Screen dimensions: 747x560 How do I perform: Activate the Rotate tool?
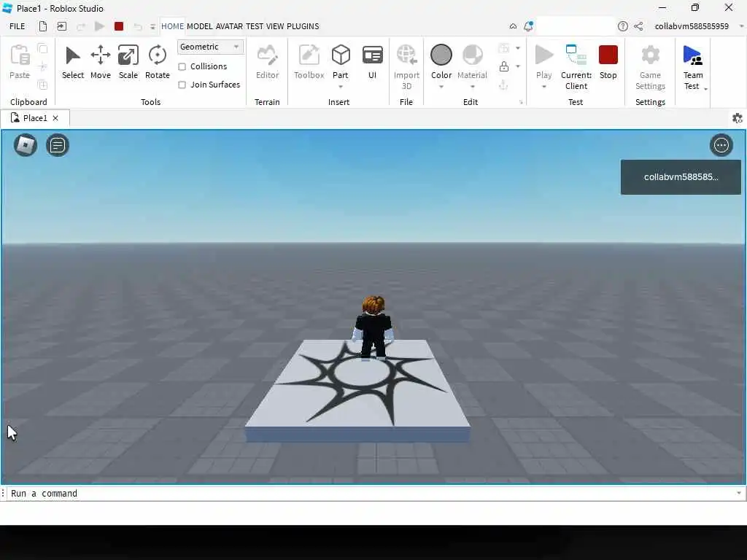coord(158,63)
